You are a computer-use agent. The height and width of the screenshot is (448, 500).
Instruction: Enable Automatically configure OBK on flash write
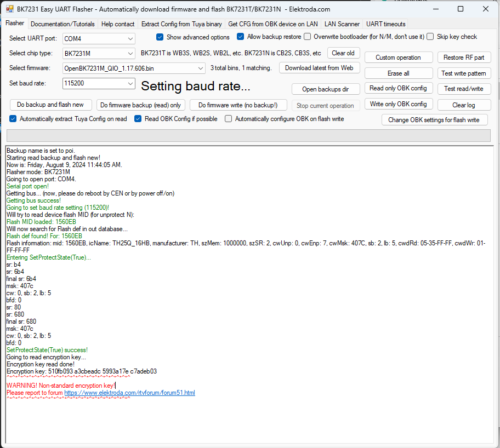pos(228,119)
